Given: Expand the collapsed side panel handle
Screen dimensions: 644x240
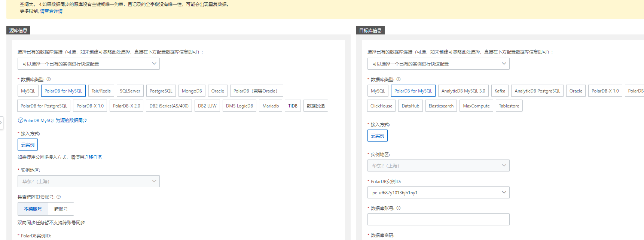Looking at the screenshot, I should click(1, 123).
